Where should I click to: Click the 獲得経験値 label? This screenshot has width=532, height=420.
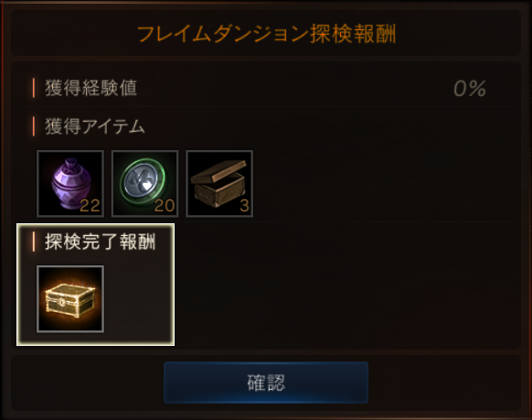coord(90,88)
